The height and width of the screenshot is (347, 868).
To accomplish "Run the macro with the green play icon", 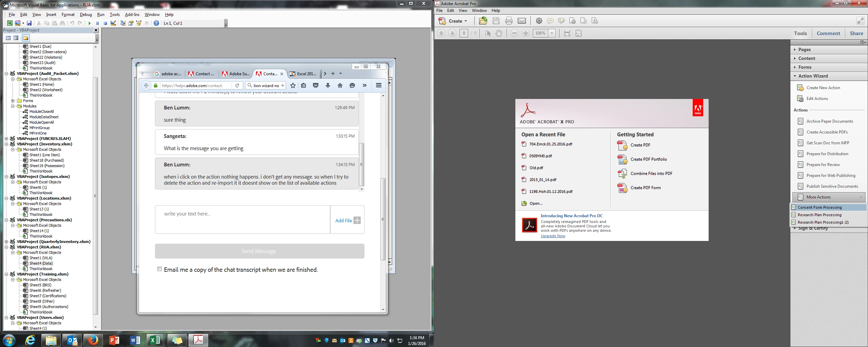I will point(90,23).
